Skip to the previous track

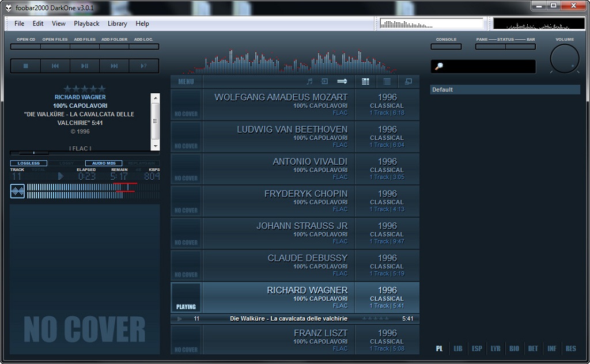click(55, 66)
